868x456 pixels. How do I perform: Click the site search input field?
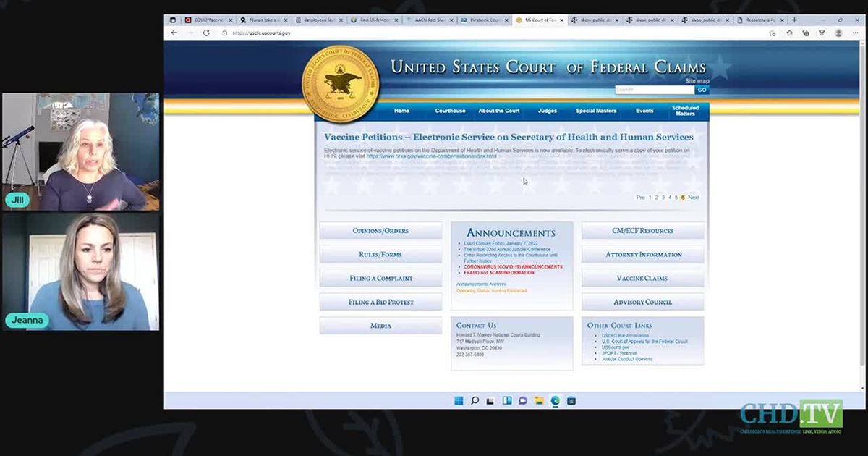coord(654,90)
